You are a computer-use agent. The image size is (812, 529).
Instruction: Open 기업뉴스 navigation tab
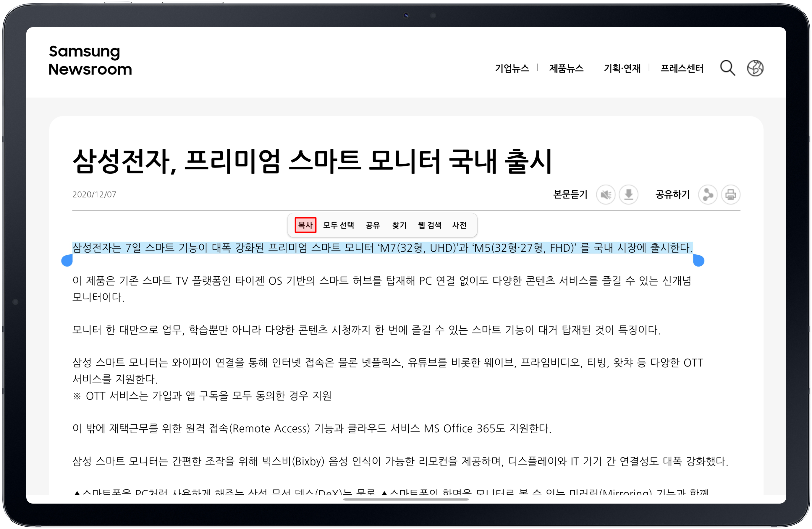point(512,69)
